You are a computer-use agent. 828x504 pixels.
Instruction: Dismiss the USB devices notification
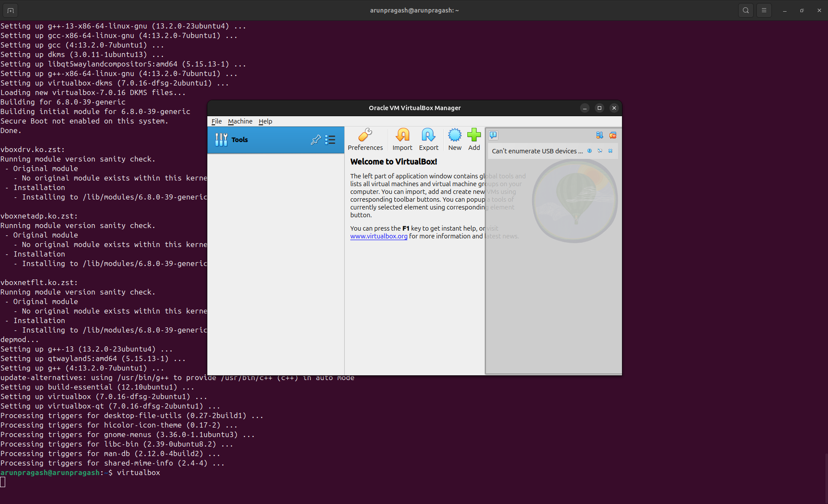[x=610, y=151]
